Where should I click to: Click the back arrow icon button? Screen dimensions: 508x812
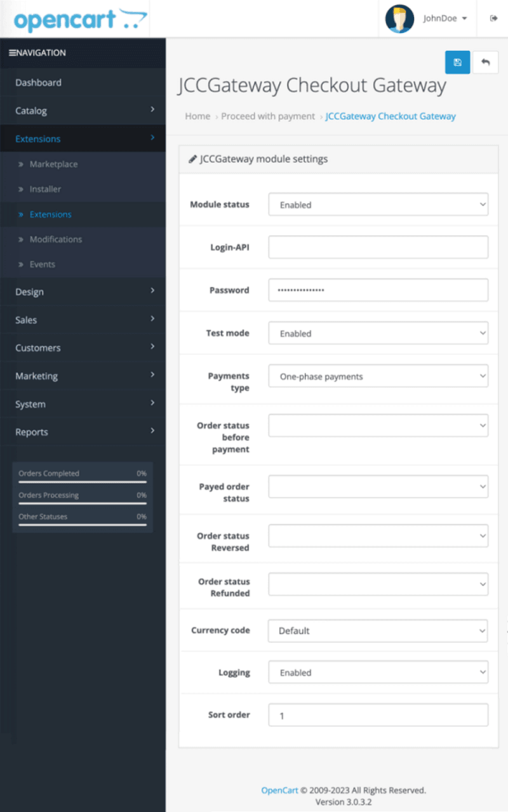tap(486, 62)
